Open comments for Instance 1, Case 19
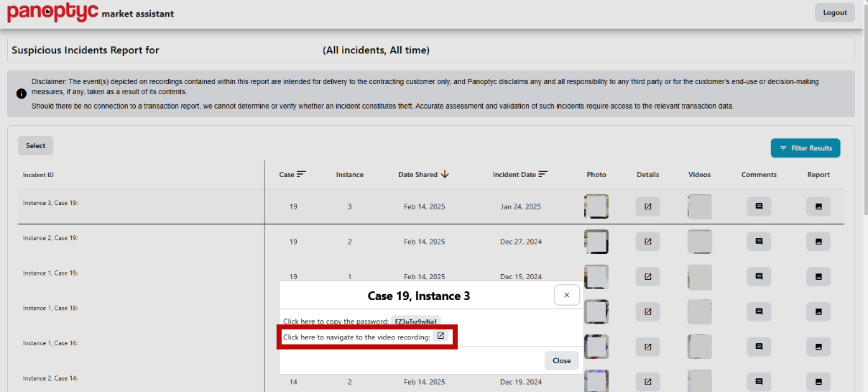Screen dimensions: 868x392 [x=759, y=276]
